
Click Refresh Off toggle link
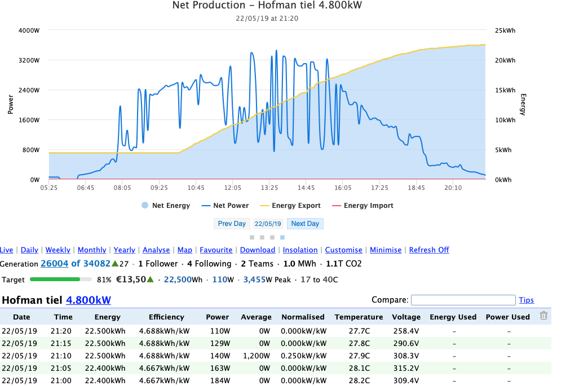429,250
